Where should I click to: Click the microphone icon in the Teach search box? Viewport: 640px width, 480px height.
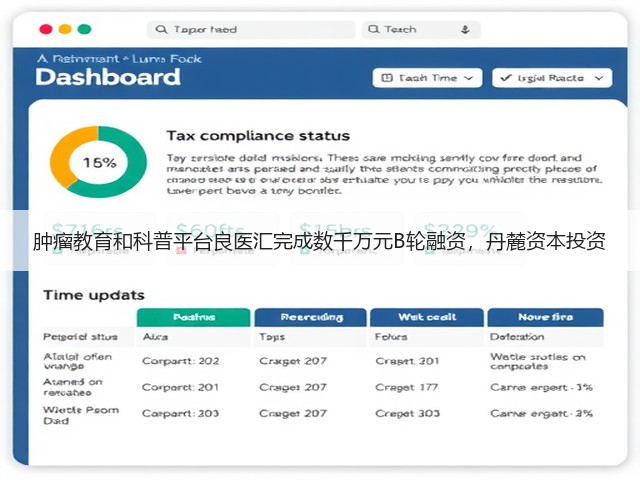(x=465, y=29)
